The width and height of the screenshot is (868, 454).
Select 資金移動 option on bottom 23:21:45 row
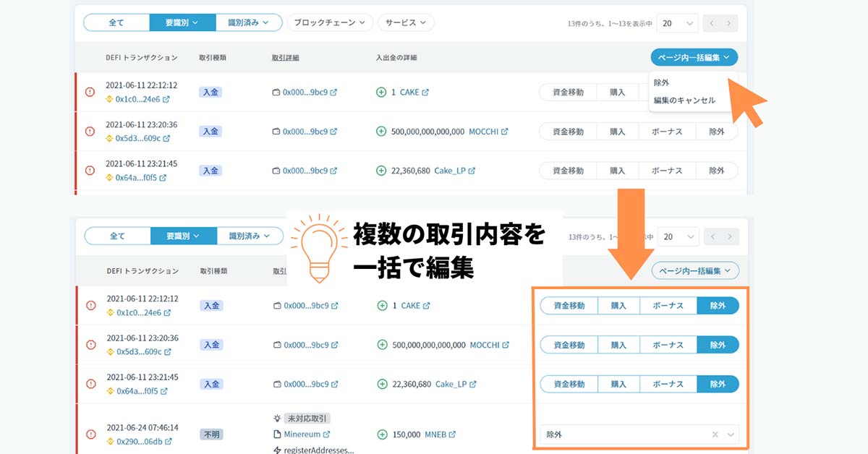569,384
